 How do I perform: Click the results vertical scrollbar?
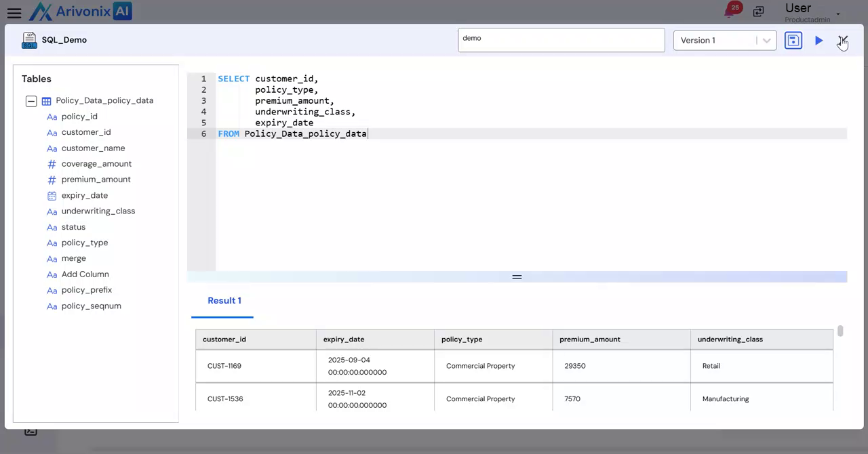click(x=840, y=331)
